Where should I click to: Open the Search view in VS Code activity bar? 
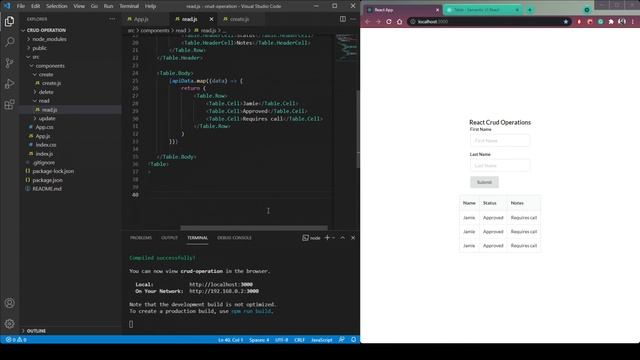point(9,42)
